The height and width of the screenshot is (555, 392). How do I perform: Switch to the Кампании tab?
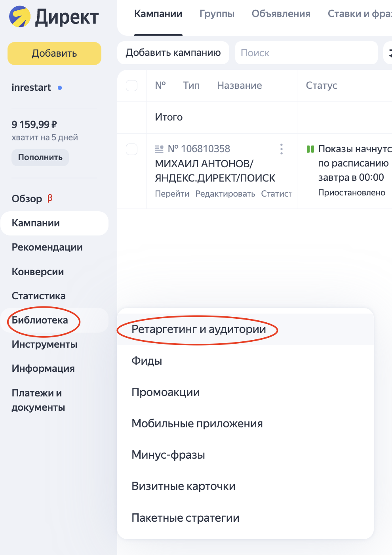[x=158, y=14]
